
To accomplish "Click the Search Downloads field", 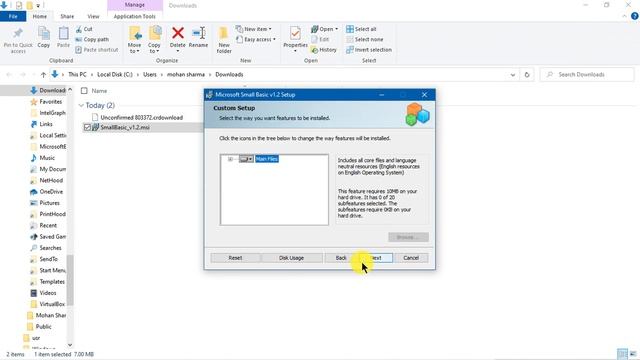I will tap(587, 75).
